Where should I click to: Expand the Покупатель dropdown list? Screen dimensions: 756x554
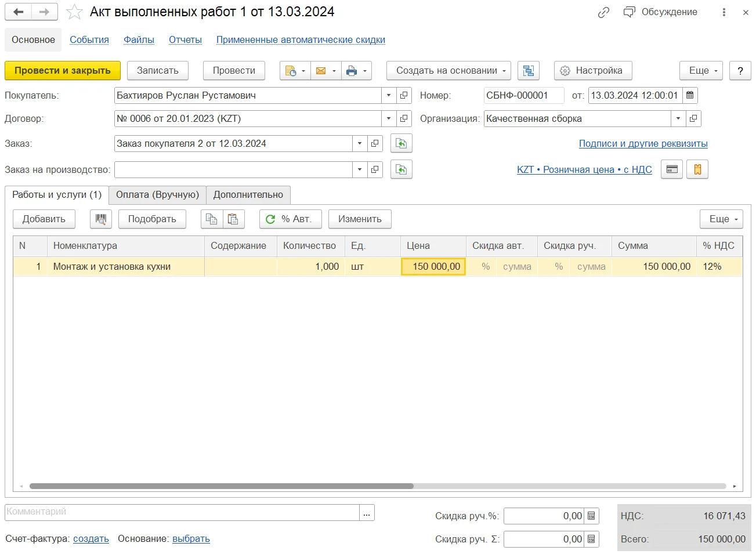click(389, 95)
